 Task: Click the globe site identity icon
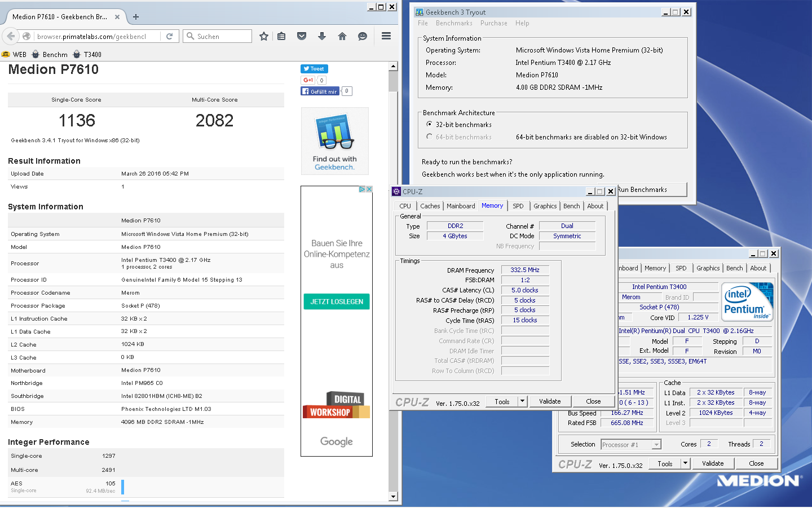[x=27, y=36]
